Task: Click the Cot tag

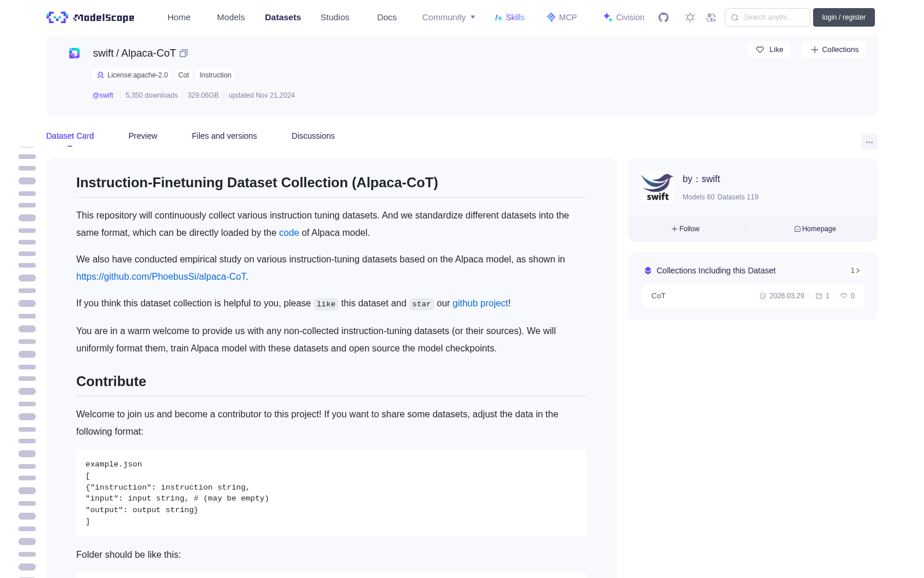Action: pos(184,75)
